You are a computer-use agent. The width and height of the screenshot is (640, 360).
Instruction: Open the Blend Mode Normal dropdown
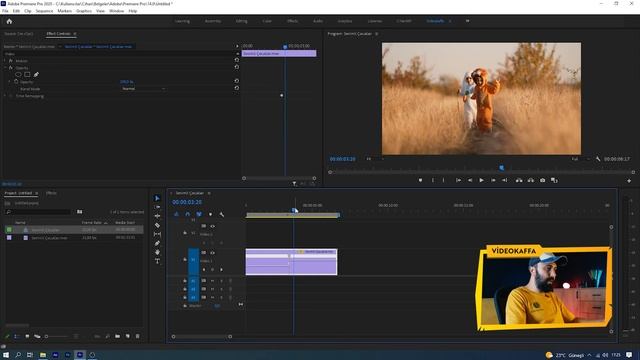143,89
